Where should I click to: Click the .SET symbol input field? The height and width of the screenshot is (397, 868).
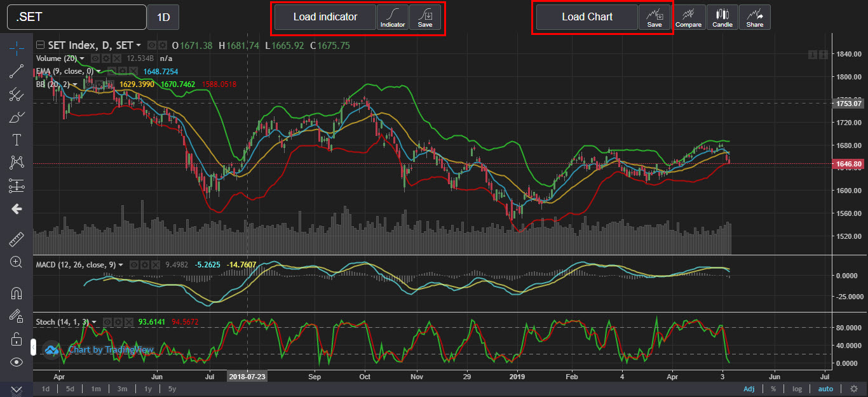77,17
